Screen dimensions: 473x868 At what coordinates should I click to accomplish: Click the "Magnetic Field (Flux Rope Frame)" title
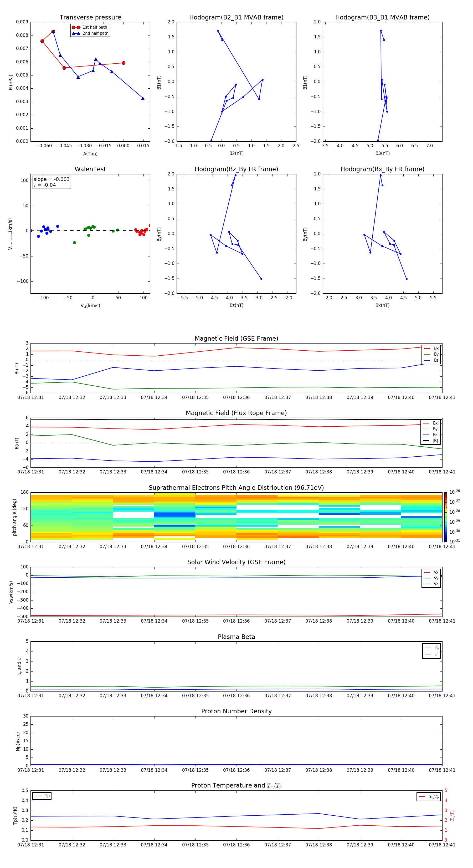(x=236, y=413)
